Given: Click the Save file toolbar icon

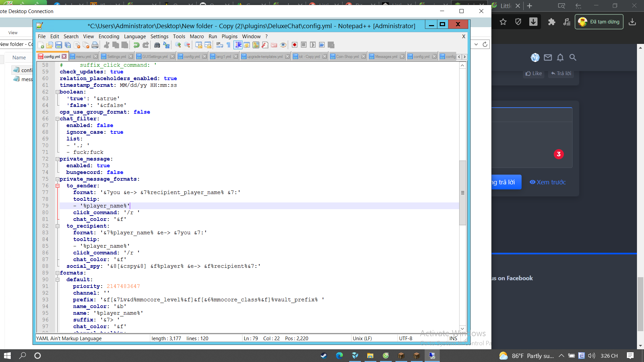Looking at the screenshot, I should (59, 45).
